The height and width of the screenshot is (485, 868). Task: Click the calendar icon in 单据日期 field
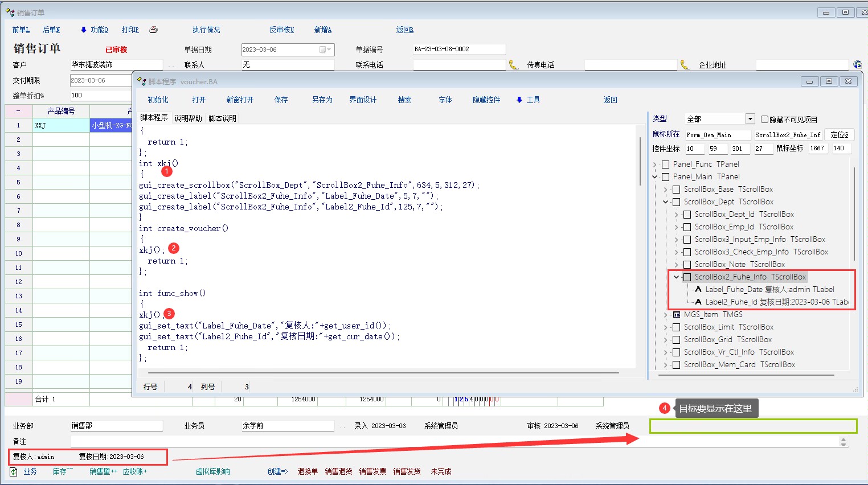(x=323, y=50)
